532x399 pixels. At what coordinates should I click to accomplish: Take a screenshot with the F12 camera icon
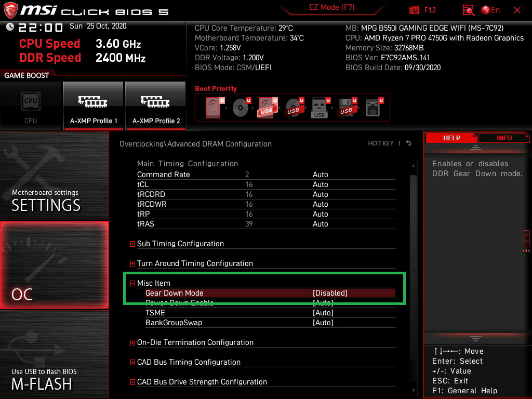click(x=415, y=10)
